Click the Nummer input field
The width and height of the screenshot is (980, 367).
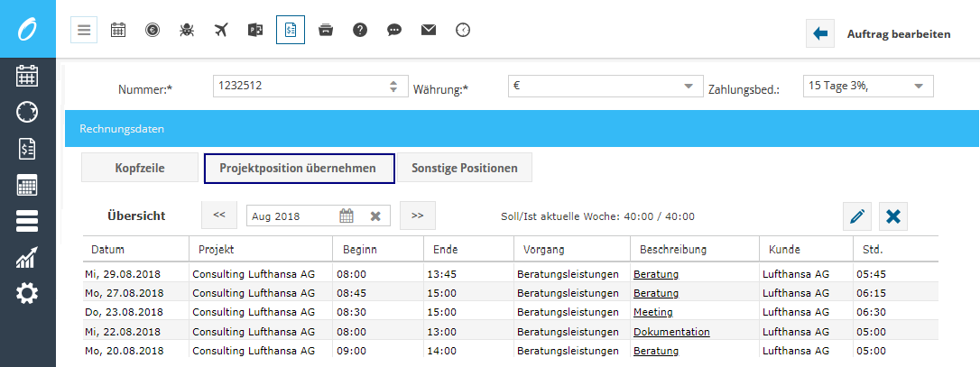(298, 86)
